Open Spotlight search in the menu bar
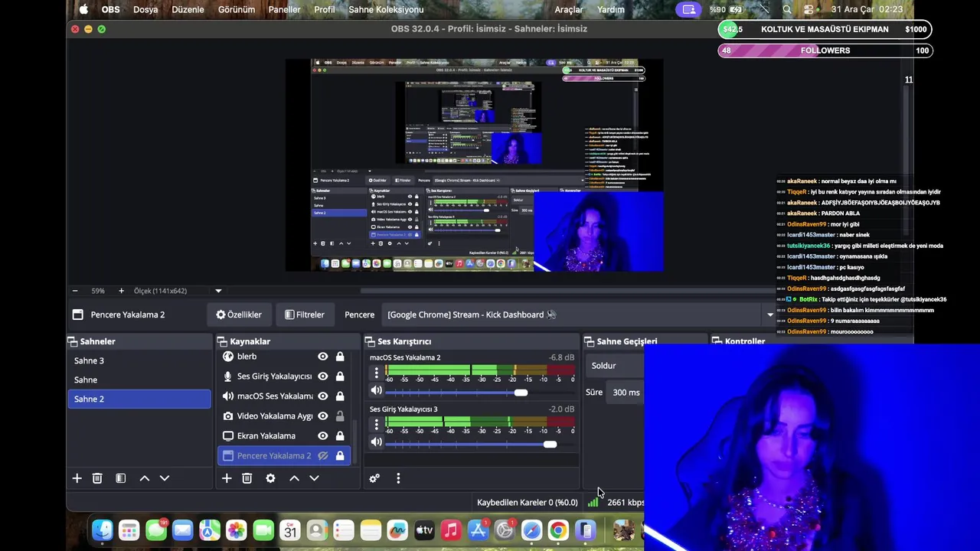This screenshot has width=980, height=551. point(787,10)
